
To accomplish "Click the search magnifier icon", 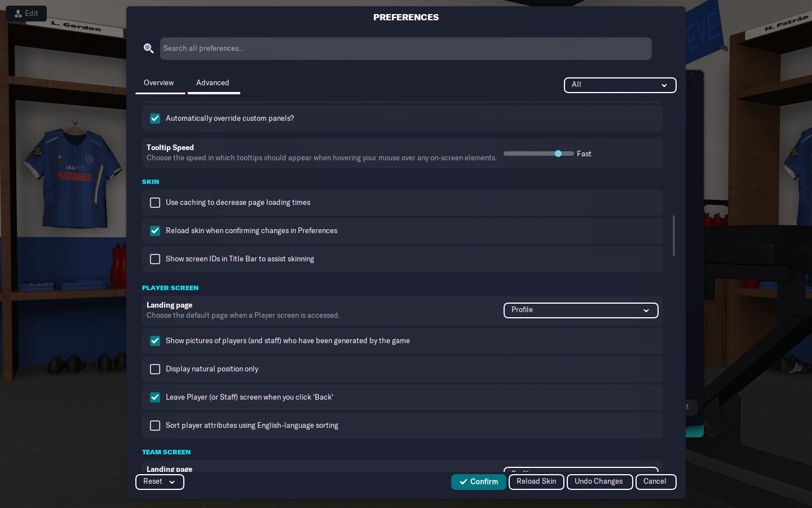I will click(148, 49).
